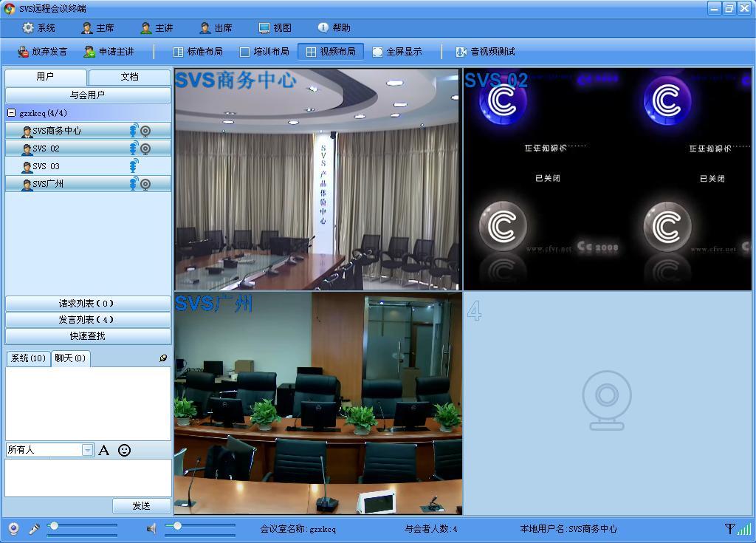
Task: Toggle microphone icon for SVS广州
Action: click(x=134, y=183)
